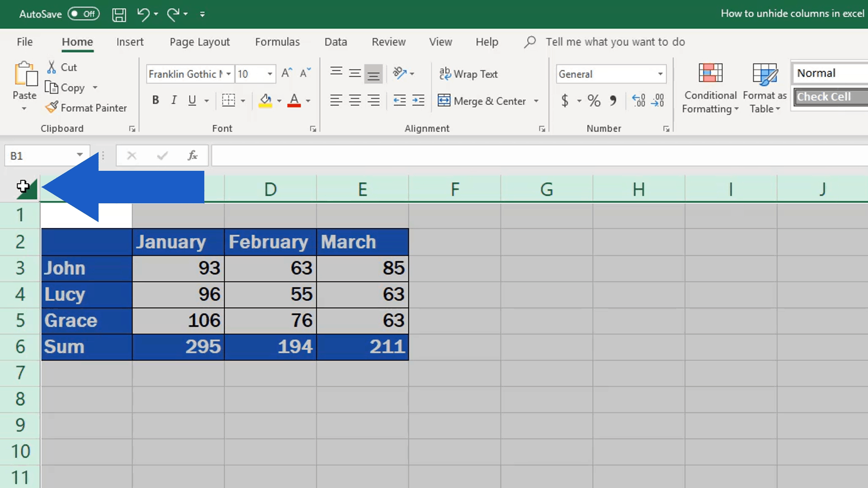The image size is (868, 488).
Task: Click the Decrease Decimal icon
Action: tap(658, 100)
